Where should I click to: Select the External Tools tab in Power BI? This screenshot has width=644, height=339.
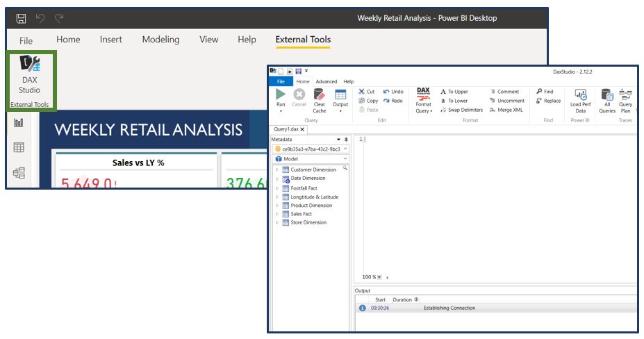coord(303,40)
